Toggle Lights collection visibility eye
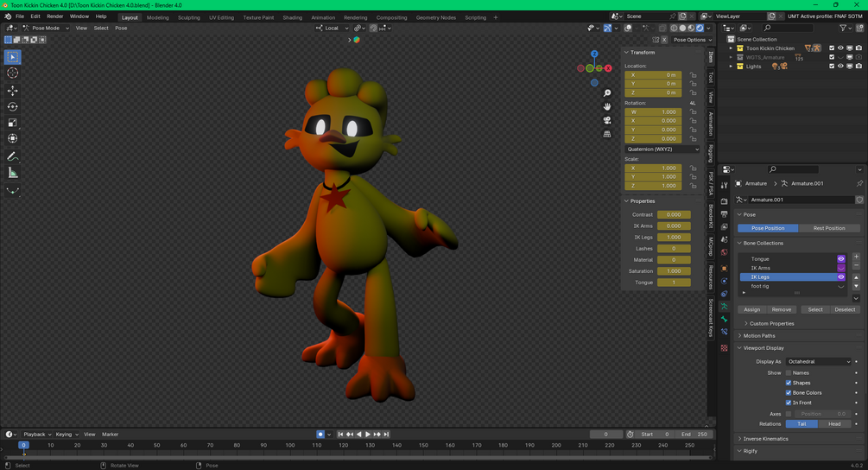This screenshot has width=868, height=470. point(840,67)
